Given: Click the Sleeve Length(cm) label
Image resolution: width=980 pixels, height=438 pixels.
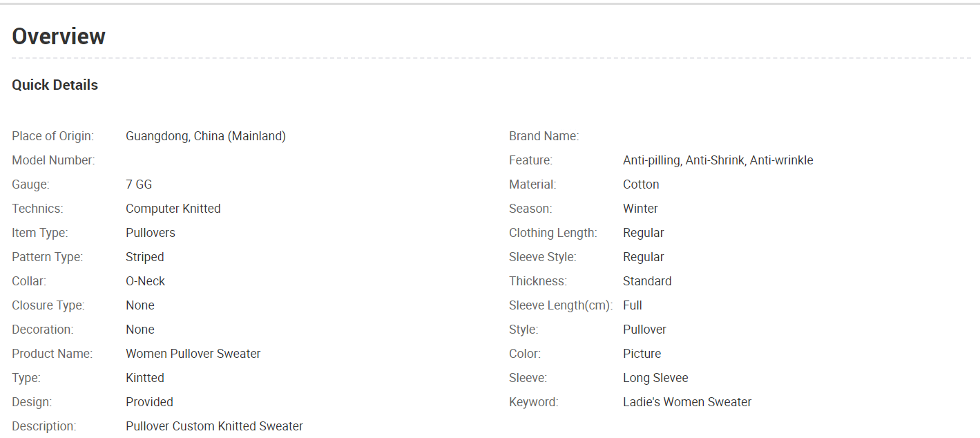Looking at the screenshot, I should click(x=561, y=305).
